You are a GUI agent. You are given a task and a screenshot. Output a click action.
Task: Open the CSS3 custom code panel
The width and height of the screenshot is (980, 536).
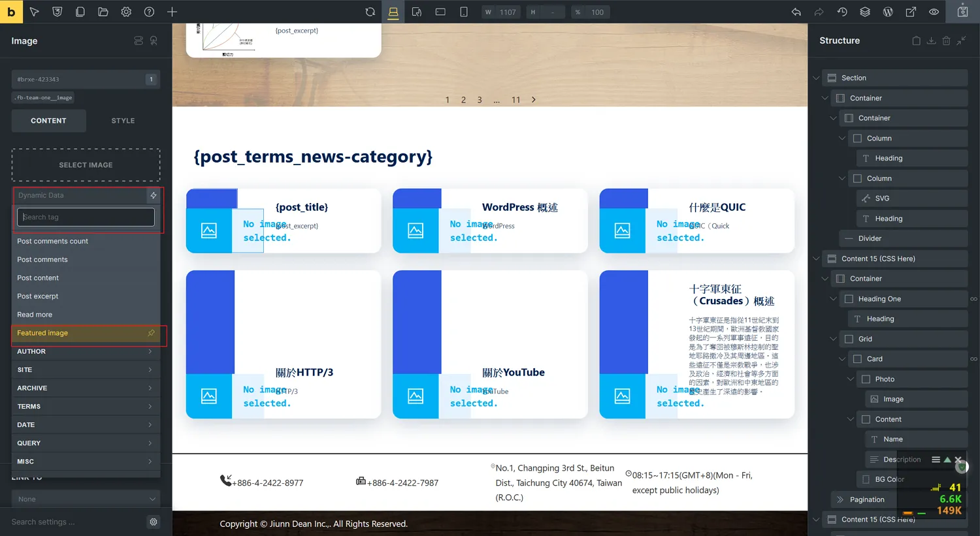[57, 12]
